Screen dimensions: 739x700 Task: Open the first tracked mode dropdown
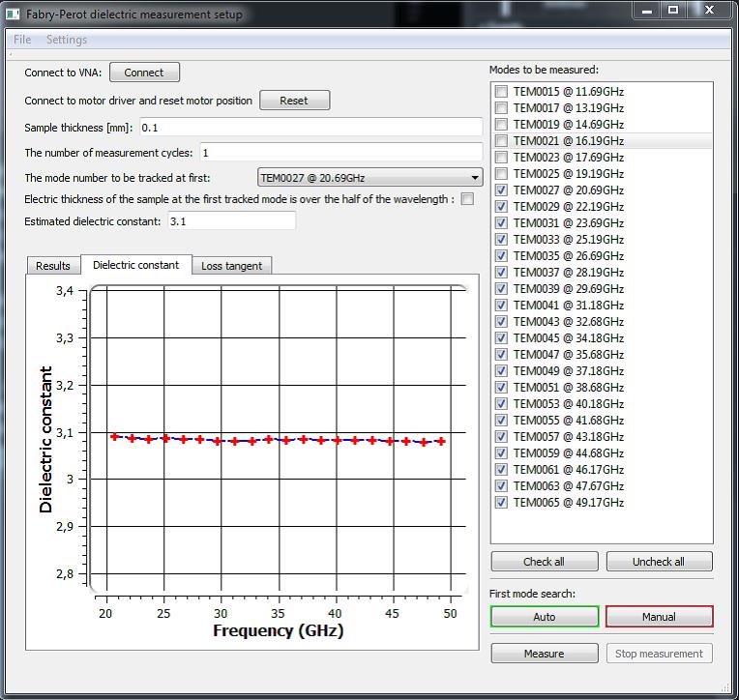coord(369,178)
